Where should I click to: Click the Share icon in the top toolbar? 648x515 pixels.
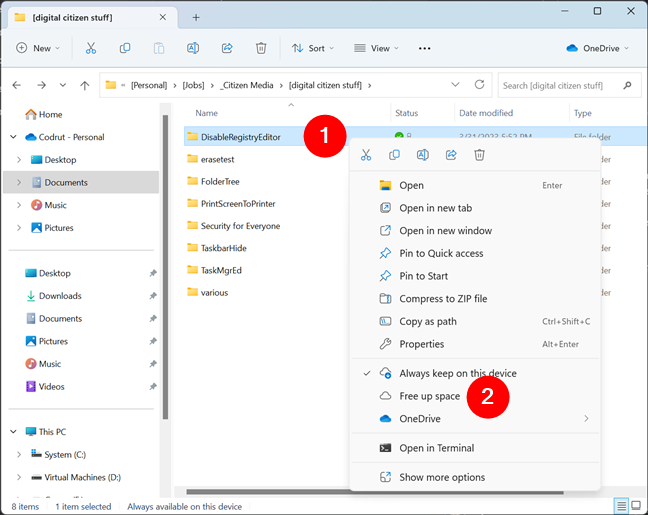tap(226, 48)
